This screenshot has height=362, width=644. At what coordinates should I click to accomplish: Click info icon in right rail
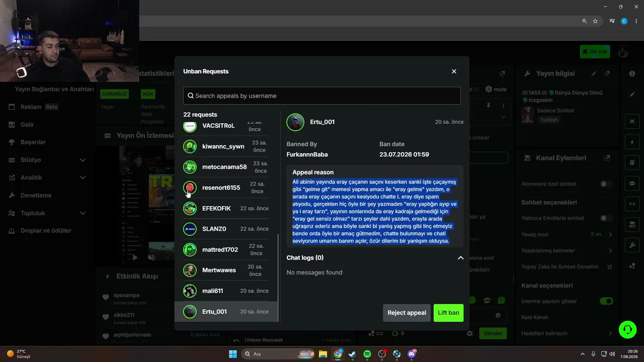coord(632,73)
